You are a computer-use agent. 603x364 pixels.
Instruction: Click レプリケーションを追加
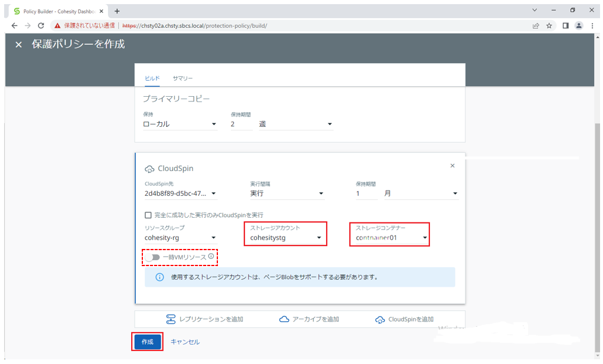(x=204, y=319)
